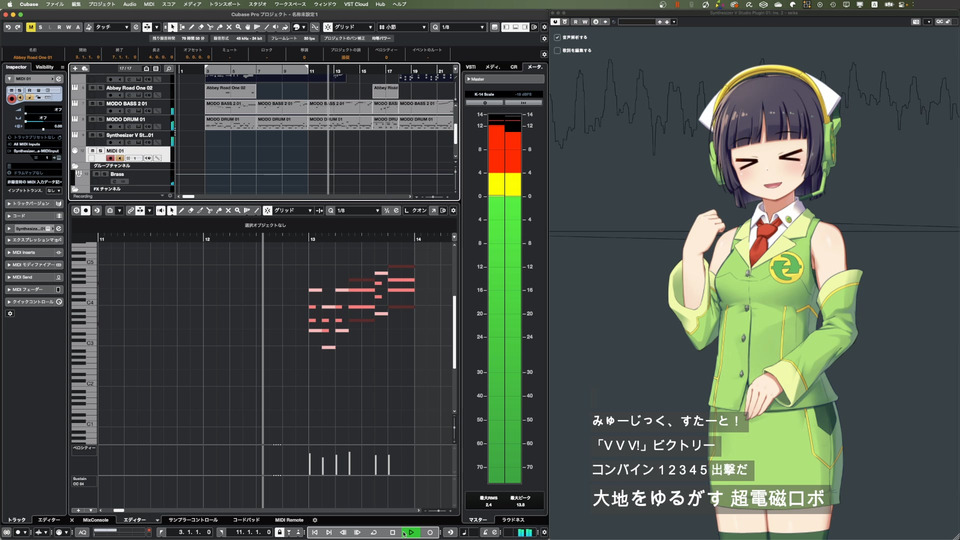Open the grid type 小節 dropdown

[402, 27]
